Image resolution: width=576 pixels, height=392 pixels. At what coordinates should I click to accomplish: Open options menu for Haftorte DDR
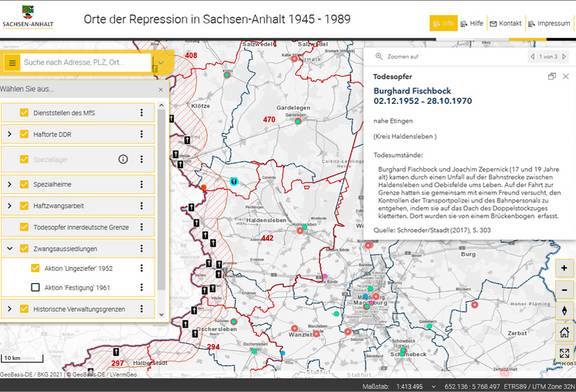[142, 134]
